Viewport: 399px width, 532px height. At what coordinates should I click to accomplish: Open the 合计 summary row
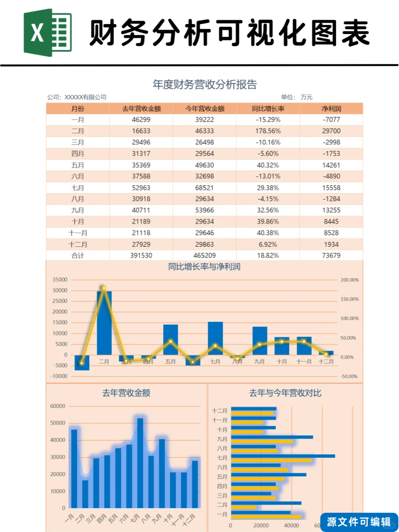coord(77,255)
